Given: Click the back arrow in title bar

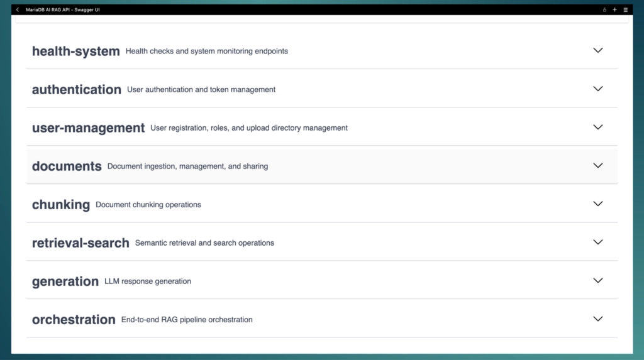Looking at the screenshot, I should tap(18, 9).
